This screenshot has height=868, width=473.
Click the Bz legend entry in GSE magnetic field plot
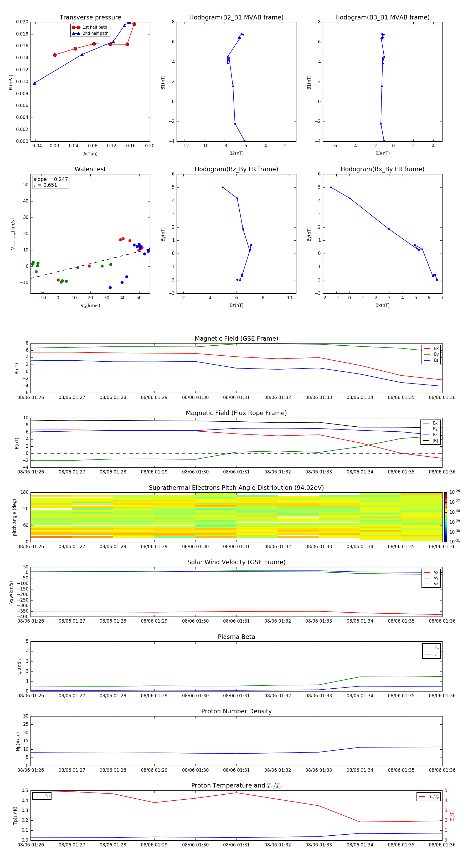click(x=431, y=360)
